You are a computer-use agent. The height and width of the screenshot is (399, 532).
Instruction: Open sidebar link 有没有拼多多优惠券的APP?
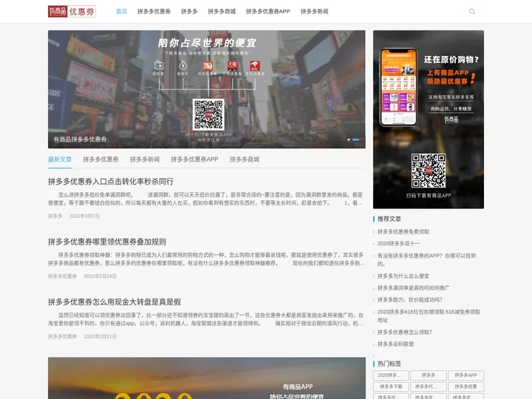tap(426, 259)
